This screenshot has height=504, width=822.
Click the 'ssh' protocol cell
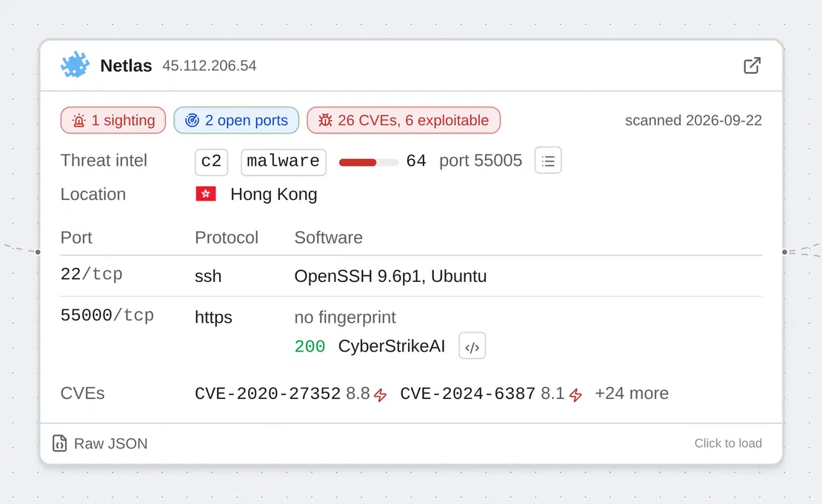[208, 276]
